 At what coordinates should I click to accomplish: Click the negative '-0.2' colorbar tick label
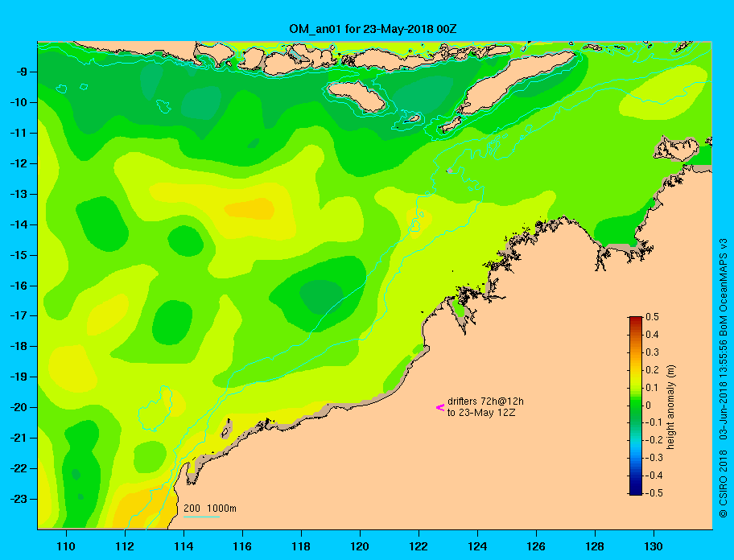click(654, 440)
